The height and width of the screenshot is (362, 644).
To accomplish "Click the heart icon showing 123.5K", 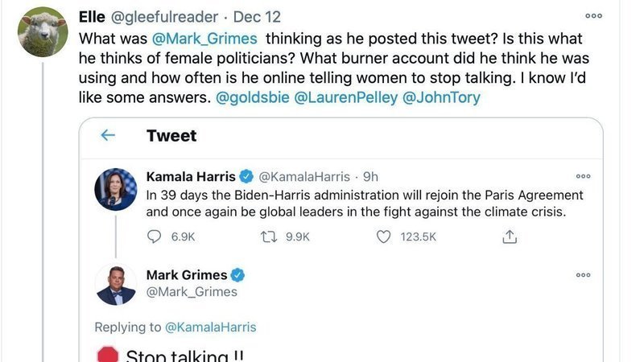I will (x=384, y=237).
